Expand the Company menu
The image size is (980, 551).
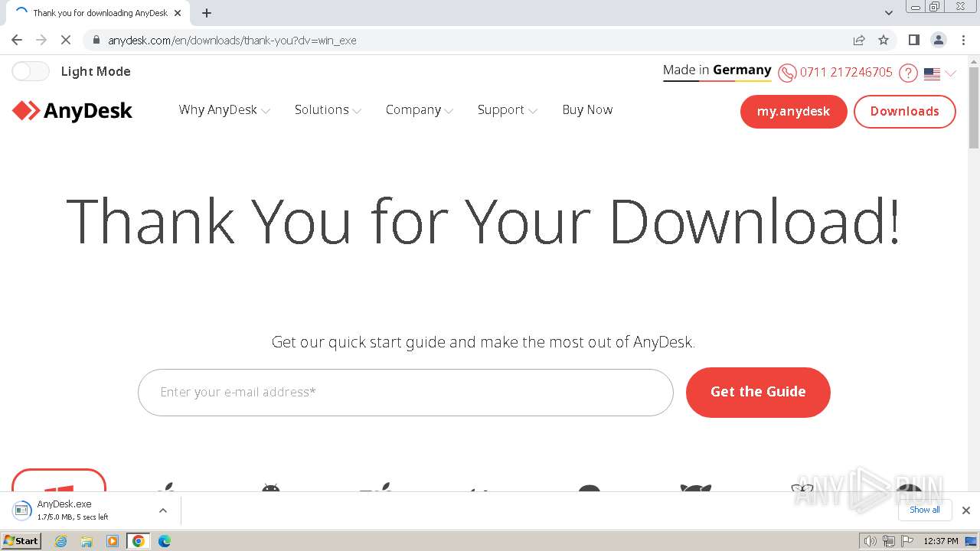pyautogui.click(x=420, y=110)
